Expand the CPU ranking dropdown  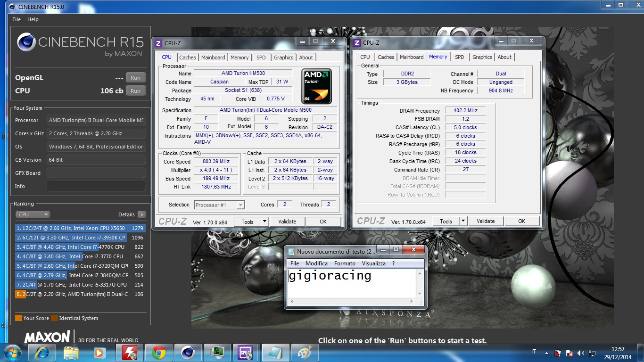pyautogui.click(x=33, y=214)
